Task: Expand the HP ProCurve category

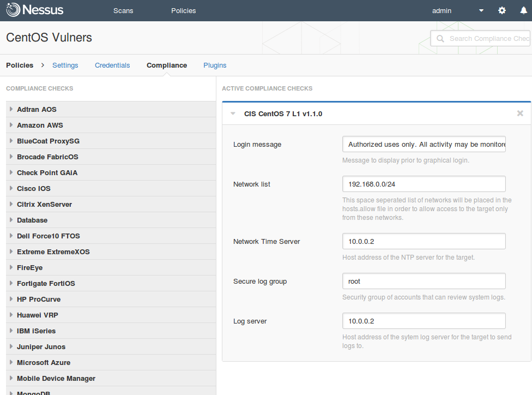Action: click(x=111, y=299)
